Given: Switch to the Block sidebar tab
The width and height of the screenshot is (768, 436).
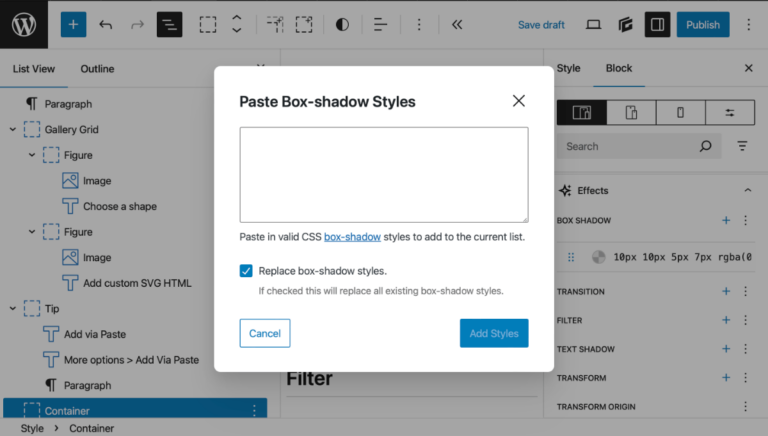Looking at the screenshot, I should click(x=619, y=68).
